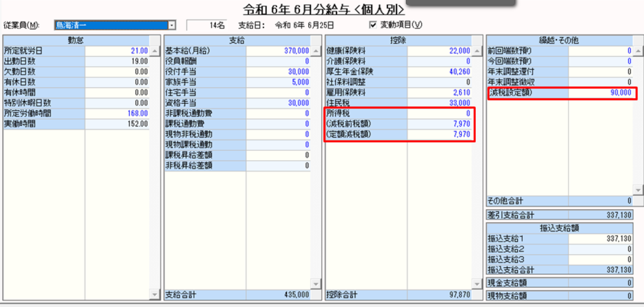Click scroll-up arrow in 勤怠 panel
This screenshot has width=644, height=307.
coord(155,51)
